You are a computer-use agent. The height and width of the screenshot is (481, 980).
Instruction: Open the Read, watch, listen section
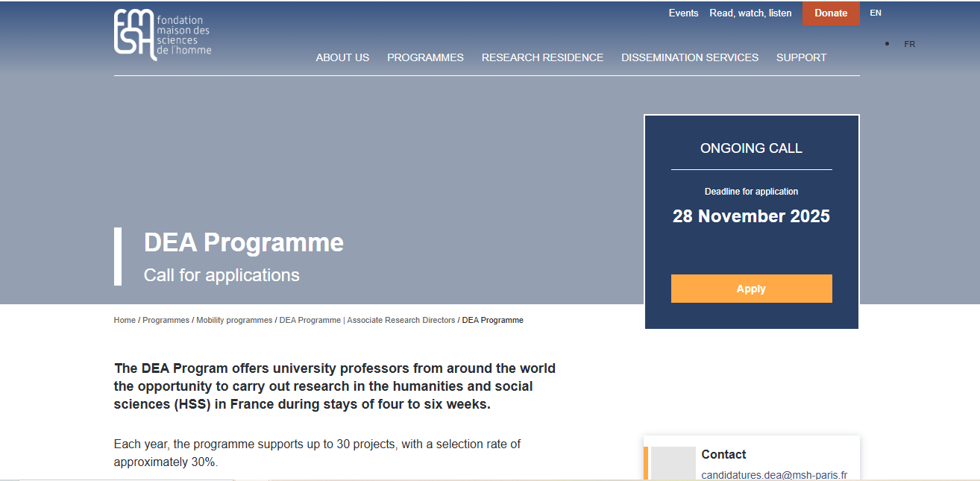750,13
